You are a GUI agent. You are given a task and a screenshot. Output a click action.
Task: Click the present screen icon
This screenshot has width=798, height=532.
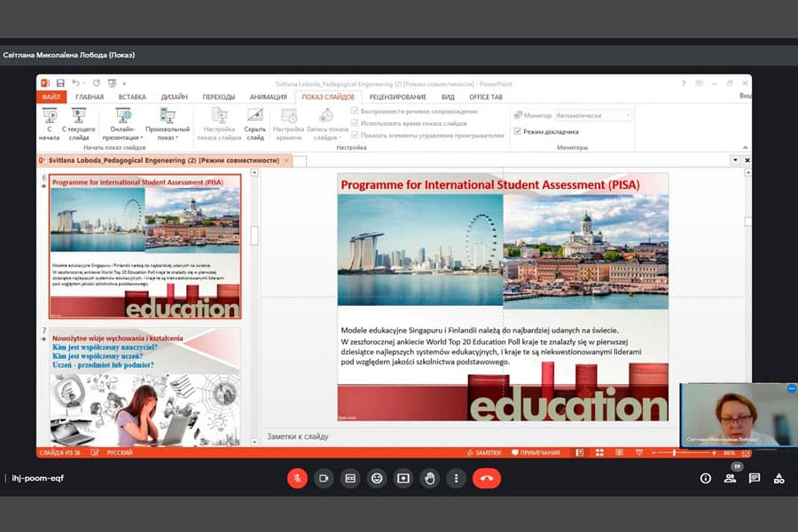click(x=403, y=478)
